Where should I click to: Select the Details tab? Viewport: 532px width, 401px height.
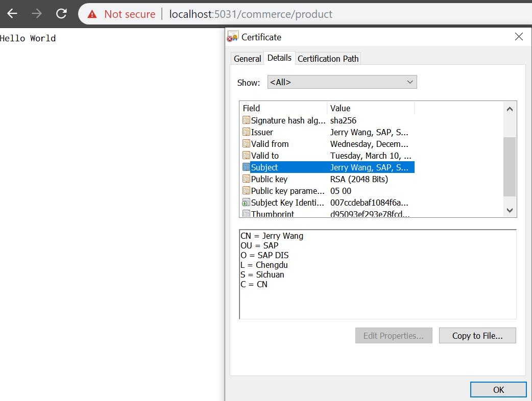point(279,58)
